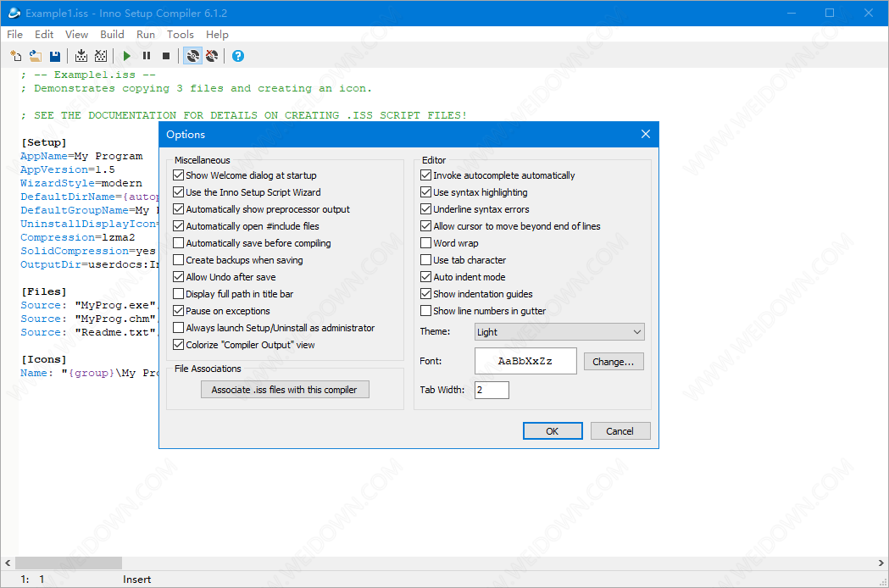The width and height of the screenshot is (889, 588).
Task: Click the Compression=lzma2 line
Action: [78, 237]
